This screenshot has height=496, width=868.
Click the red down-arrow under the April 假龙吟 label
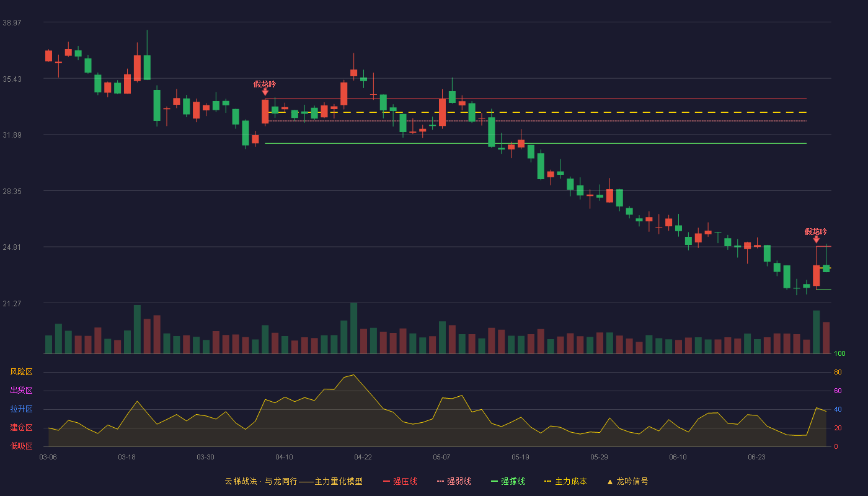click(265, 92)
